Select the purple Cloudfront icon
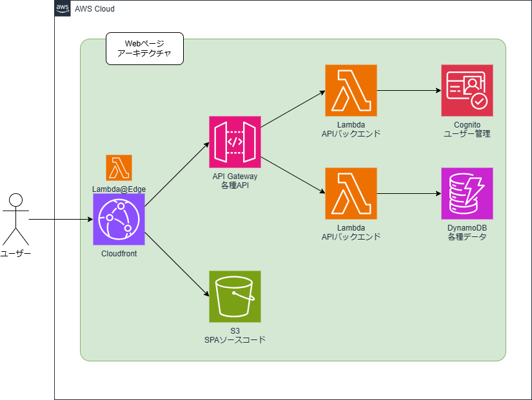This screenshot has height=400, width=532. tap(119, 220)
